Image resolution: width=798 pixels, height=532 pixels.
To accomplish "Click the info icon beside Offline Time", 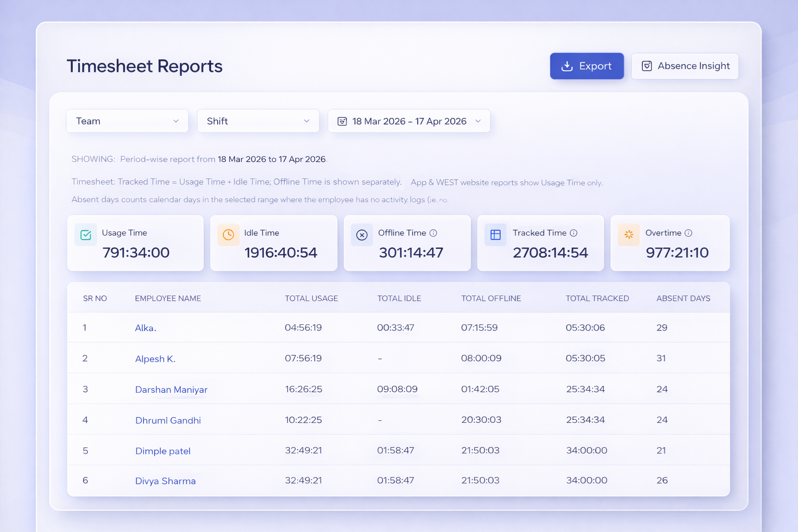I will point(433,233).
